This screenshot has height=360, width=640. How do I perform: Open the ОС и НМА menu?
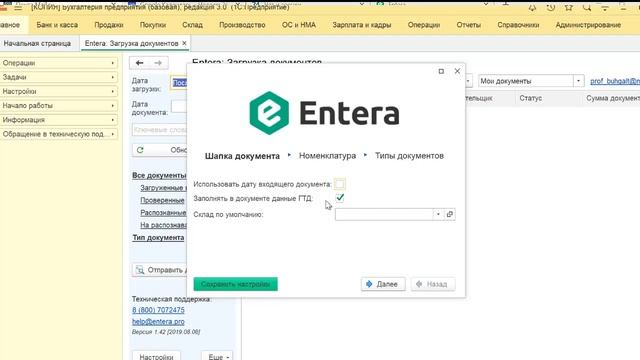tap(299, 25)
